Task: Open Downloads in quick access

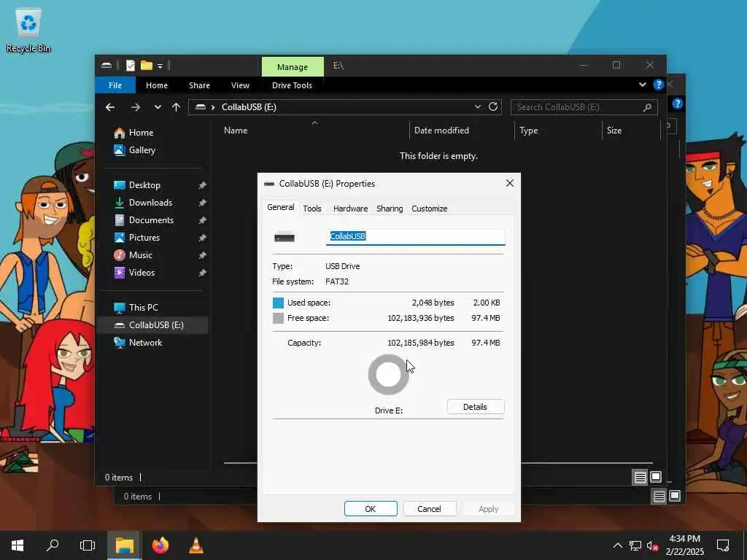Action: tap(150, 203)
